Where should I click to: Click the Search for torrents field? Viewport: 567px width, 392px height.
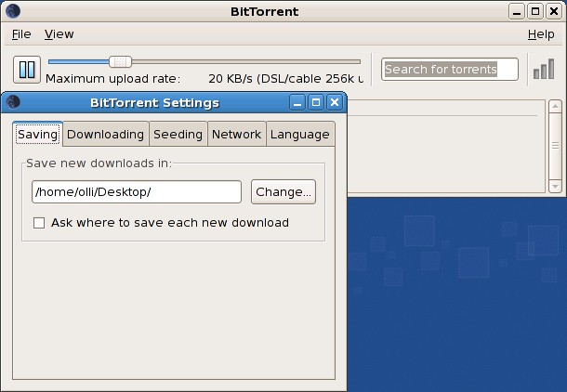(x=450, y=69)
